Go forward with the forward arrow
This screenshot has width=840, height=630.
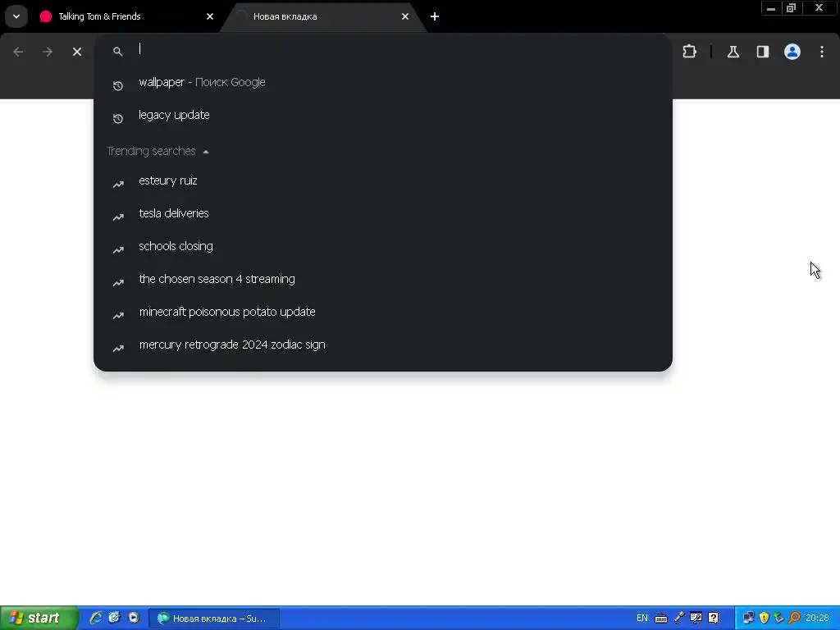(48, 52)
